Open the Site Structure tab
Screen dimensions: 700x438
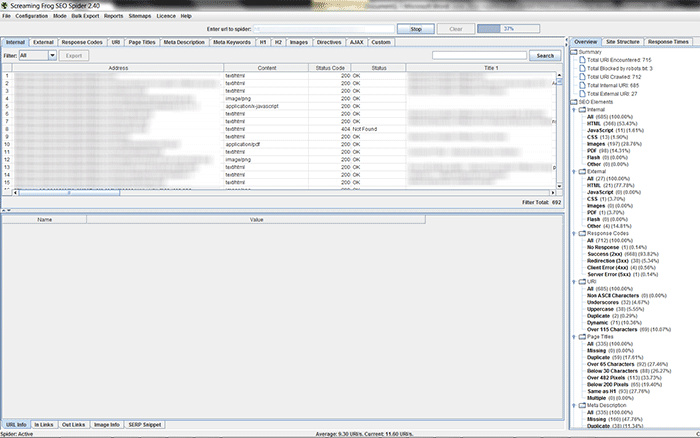[622, 42]
